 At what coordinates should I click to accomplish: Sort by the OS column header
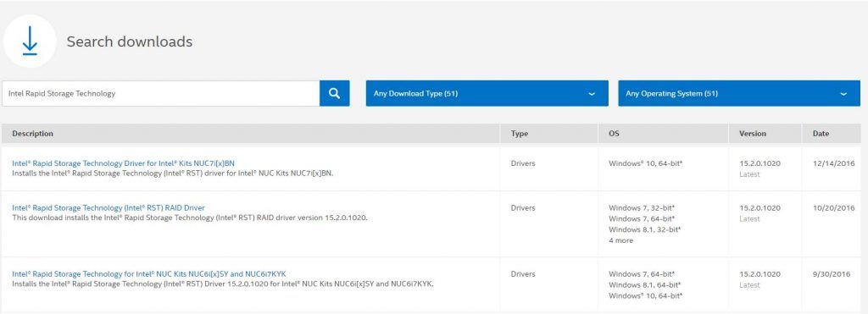[x=614, y=133]
